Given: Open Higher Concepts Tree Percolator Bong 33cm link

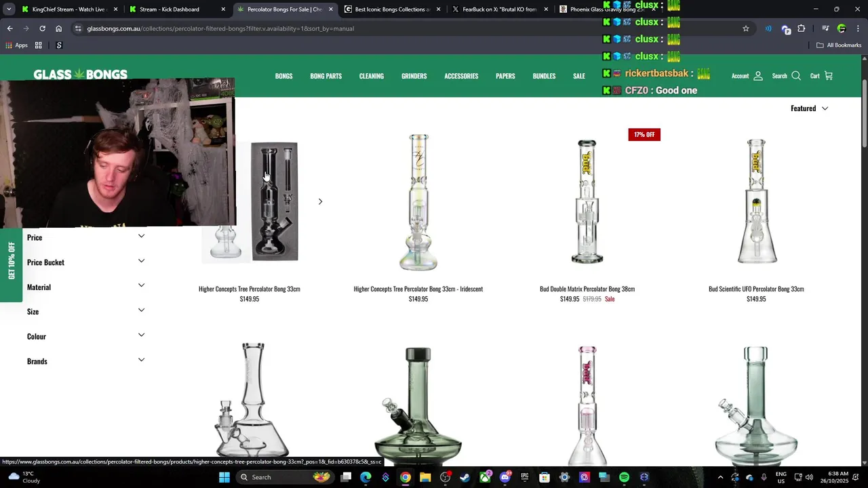Looking at the screenshot, I should 249,289.
